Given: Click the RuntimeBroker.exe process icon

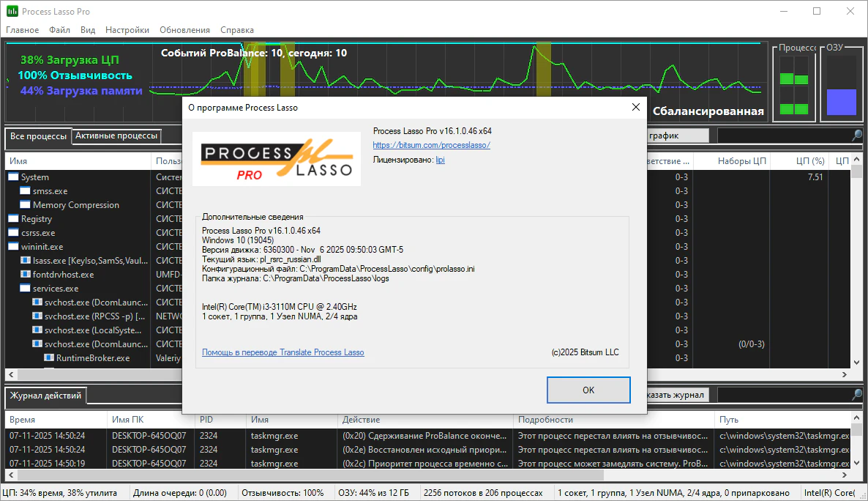Looking at the screenshot, I should coord(49,358).
